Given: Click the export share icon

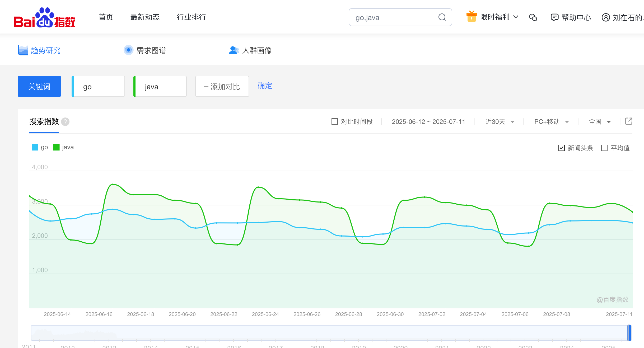Looking at the screenshot, I should tap(629, 121).
